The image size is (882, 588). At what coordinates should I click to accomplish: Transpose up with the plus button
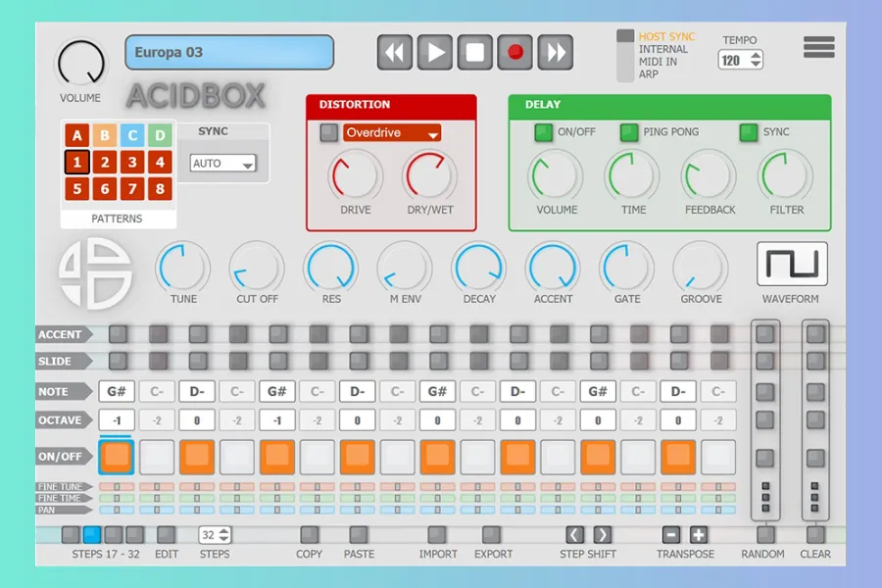(698, 535)
